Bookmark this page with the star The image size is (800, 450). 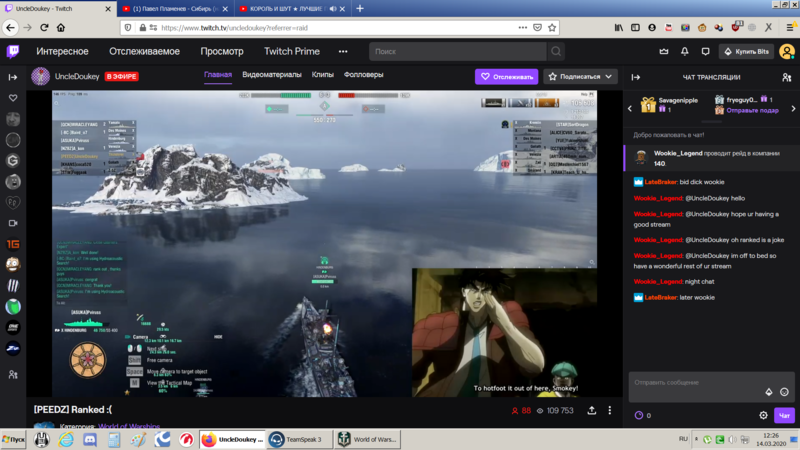pyautogui.click(x=552, y=28)
